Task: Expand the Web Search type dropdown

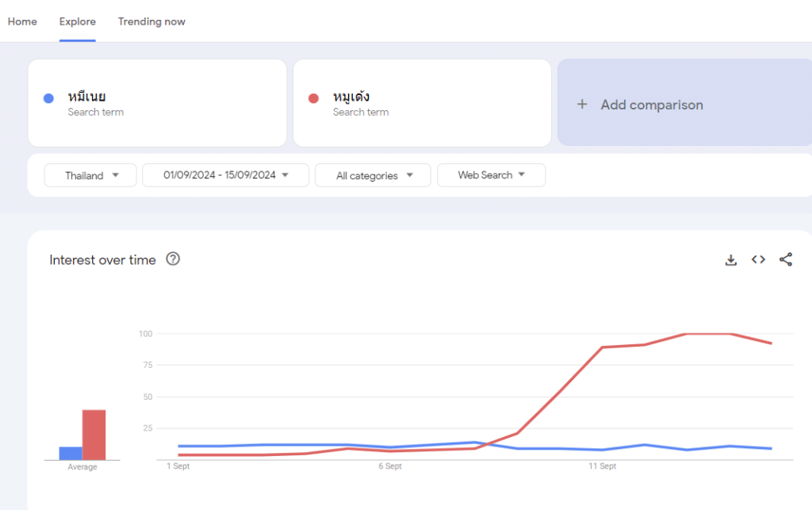Action: point(491,175)
